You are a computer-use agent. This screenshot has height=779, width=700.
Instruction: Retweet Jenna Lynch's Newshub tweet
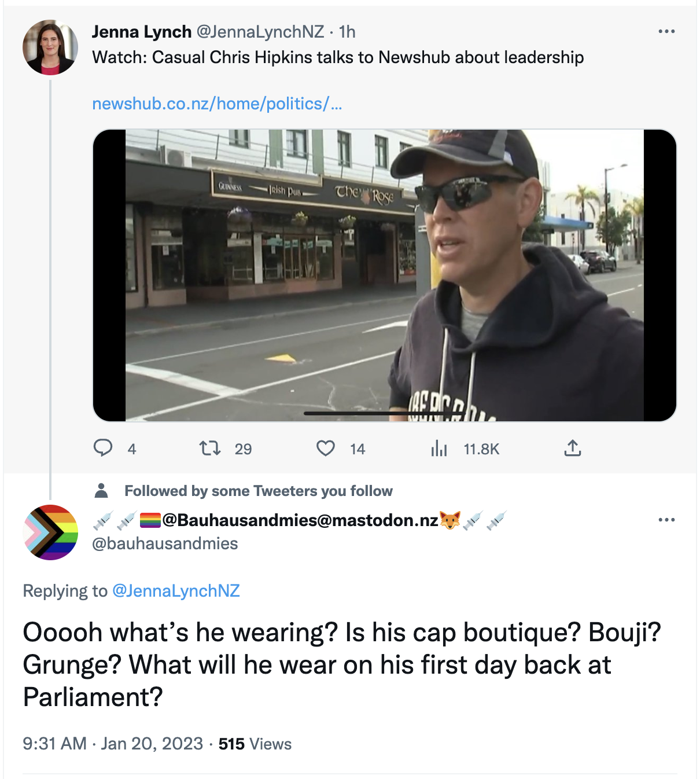click(x=209, y=448)
